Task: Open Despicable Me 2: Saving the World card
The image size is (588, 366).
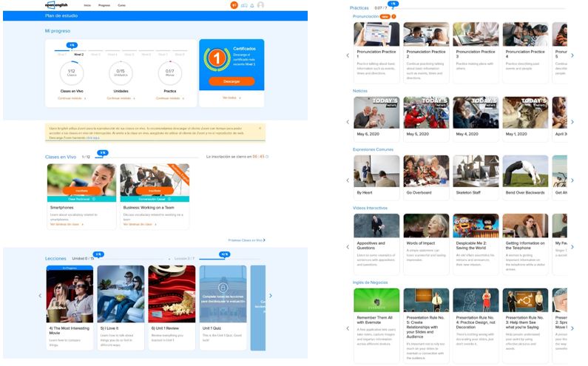Action: pyautogui.click(x=476, y=244)
